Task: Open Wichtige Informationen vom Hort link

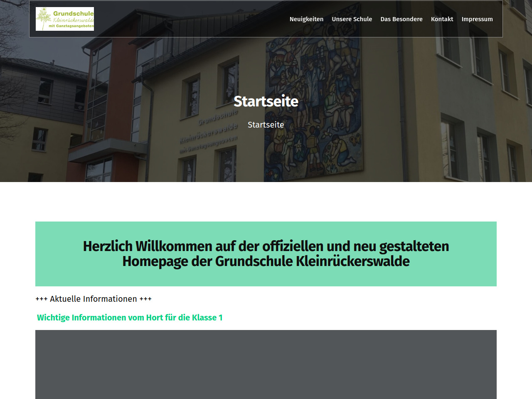Action: coord(130,318)
